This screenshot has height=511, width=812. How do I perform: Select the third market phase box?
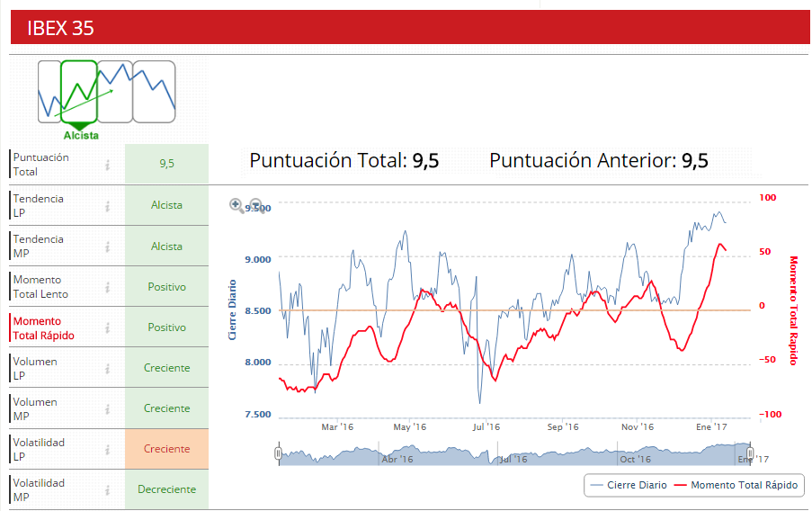pyautogui.click(x=115, y=92)
